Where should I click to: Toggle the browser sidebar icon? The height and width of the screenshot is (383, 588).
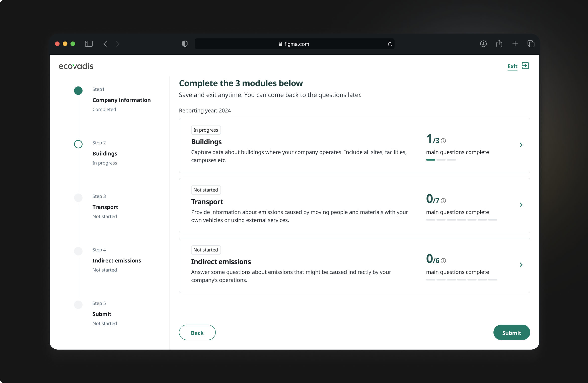89,44
